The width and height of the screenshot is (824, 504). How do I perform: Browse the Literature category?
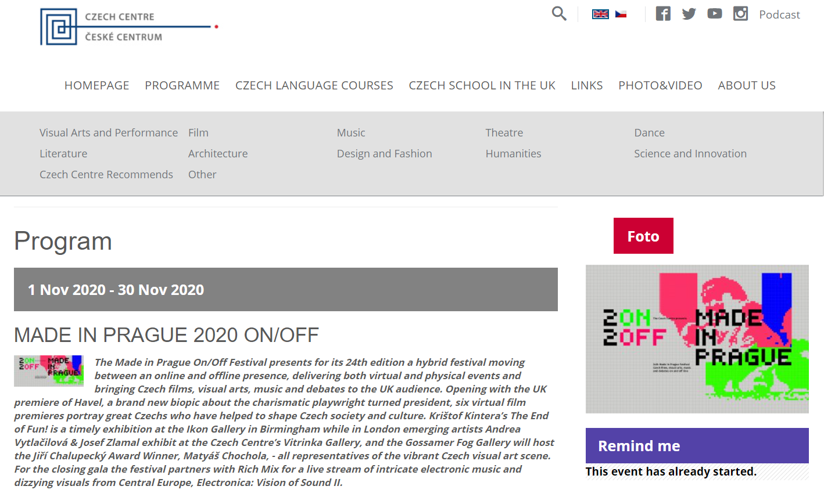(x=63, y=154)
